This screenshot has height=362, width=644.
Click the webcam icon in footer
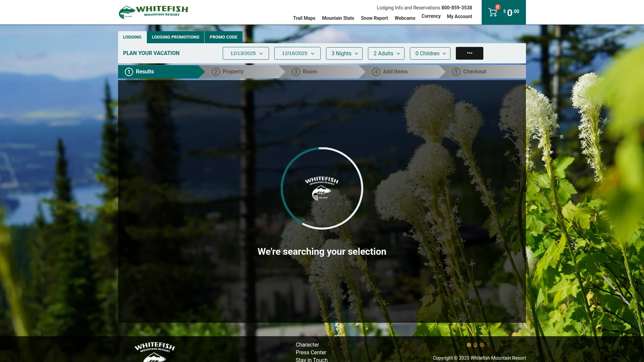[475, 345]
